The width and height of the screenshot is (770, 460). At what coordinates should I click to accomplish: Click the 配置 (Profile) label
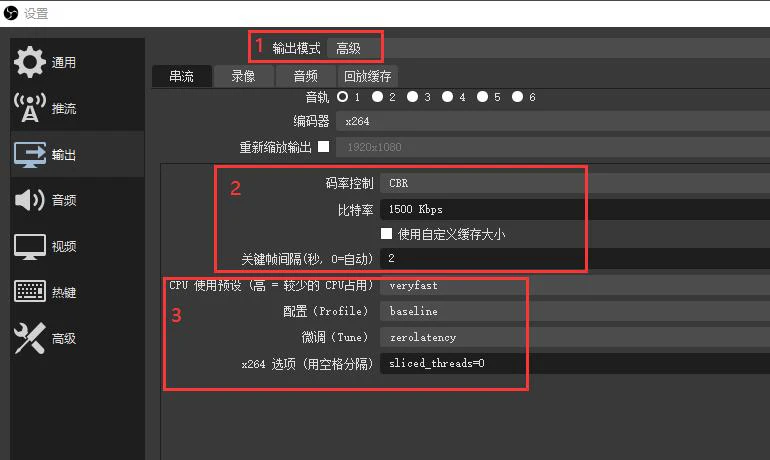[326, 311]
